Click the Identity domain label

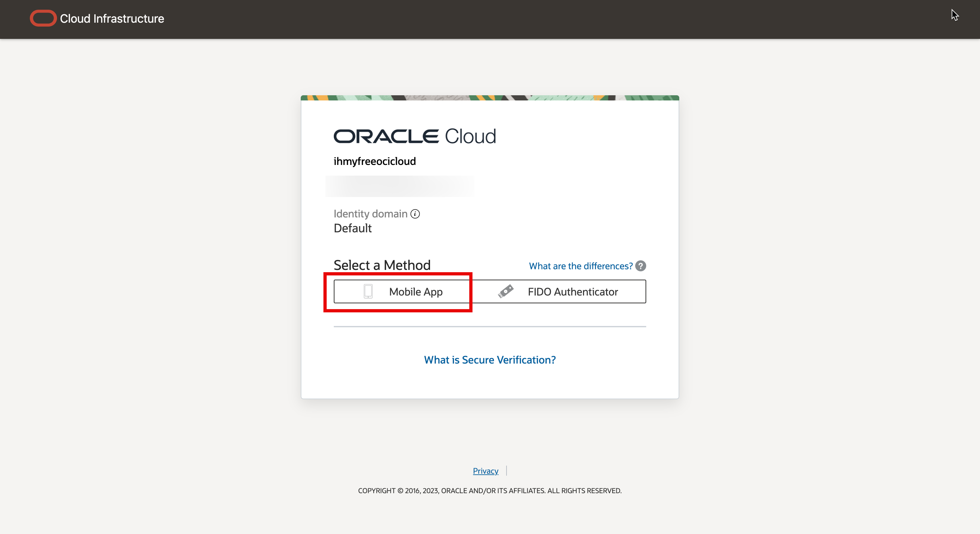click(370, 214)
